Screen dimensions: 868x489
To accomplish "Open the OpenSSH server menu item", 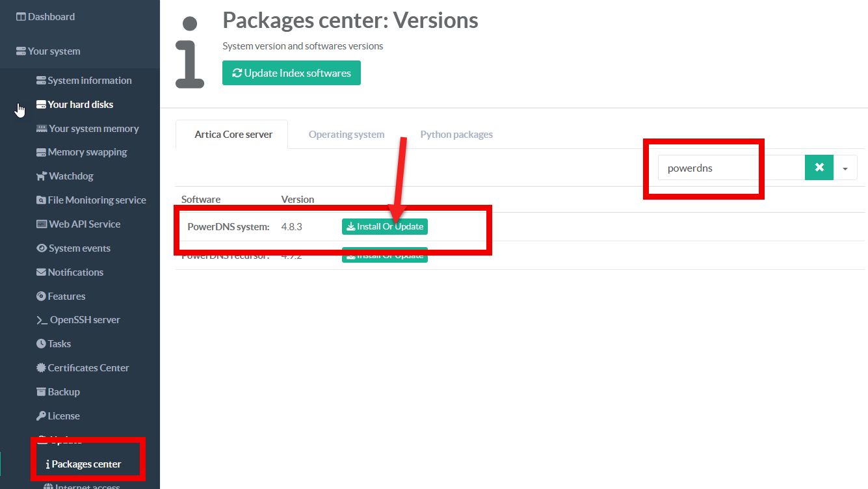I will [85, 320].
